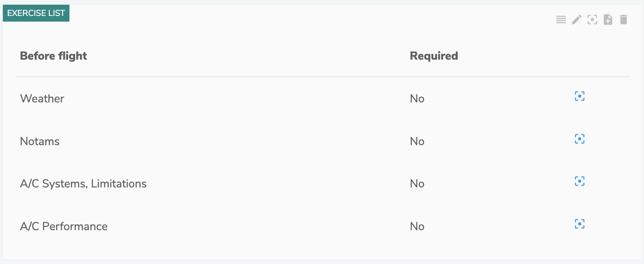
Task: Click the Required value No for Weather
Action: click(x=417, y=99)
